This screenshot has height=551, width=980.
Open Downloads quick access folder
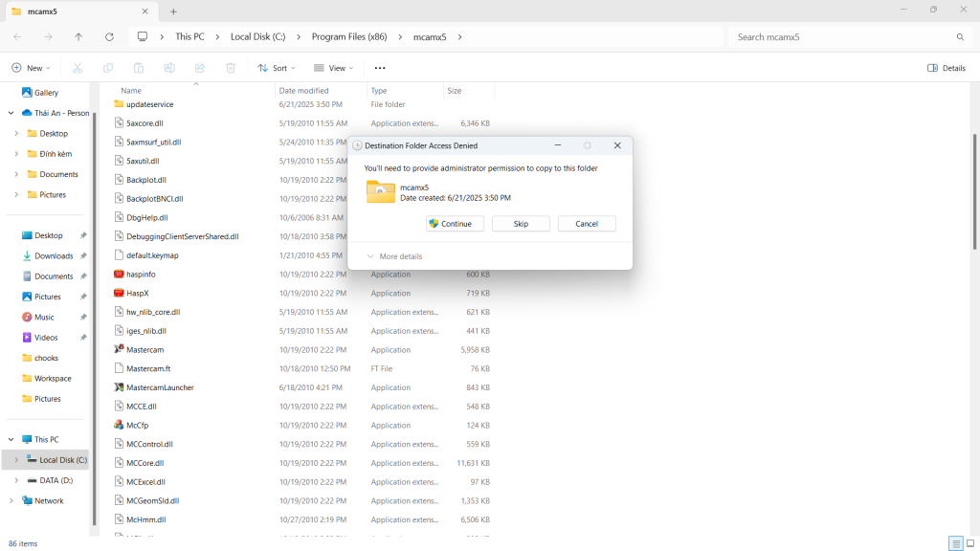coord(48,256)
